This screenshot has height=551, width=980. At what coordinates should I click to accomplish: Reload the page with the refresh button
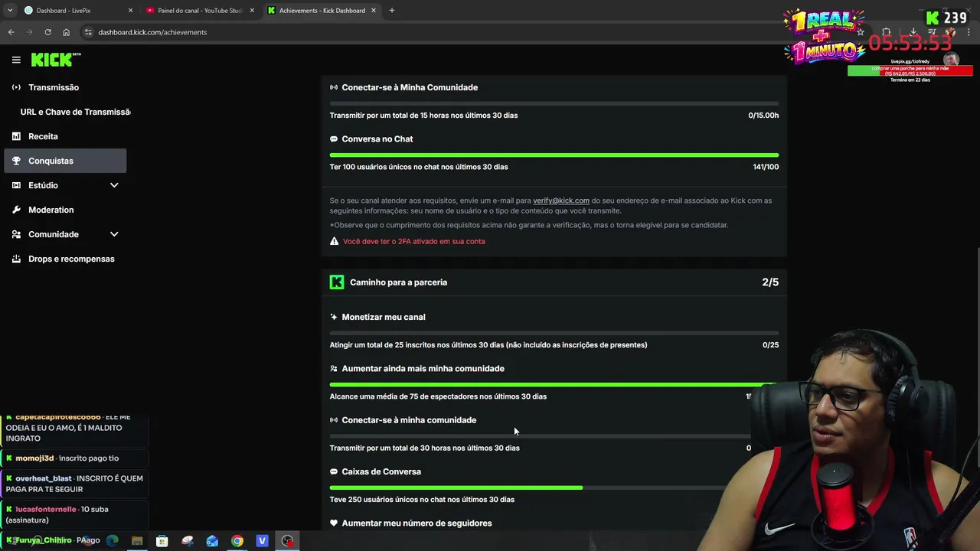47,32
